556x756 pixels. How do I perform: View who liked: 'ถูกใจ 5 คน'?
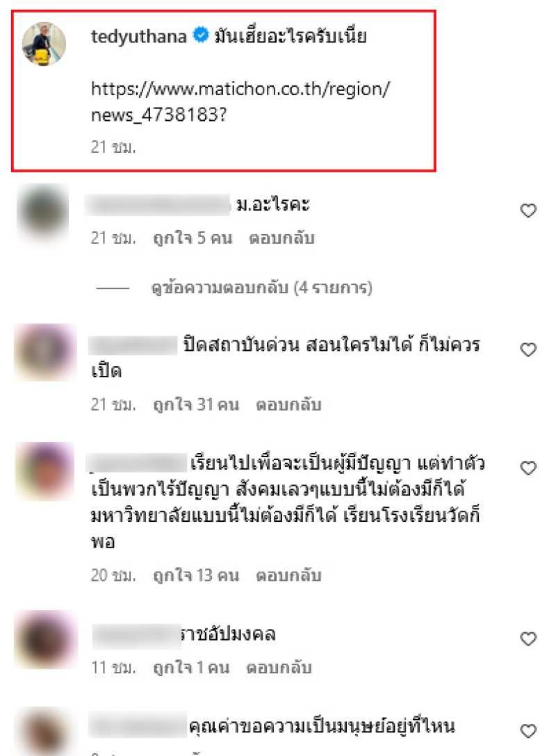193,238
